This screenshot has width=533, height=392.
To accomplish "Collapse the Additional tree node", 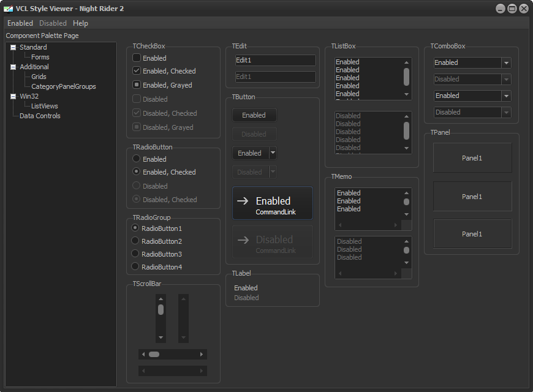I will [x=13, y=67].
